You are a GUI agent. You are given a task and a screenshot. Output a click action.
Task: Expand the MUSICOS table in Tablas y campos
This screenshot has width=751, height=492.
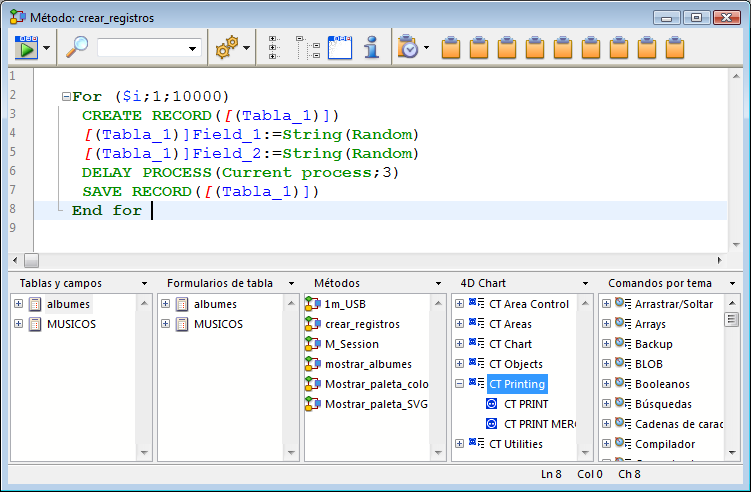[x=18, y=324]
